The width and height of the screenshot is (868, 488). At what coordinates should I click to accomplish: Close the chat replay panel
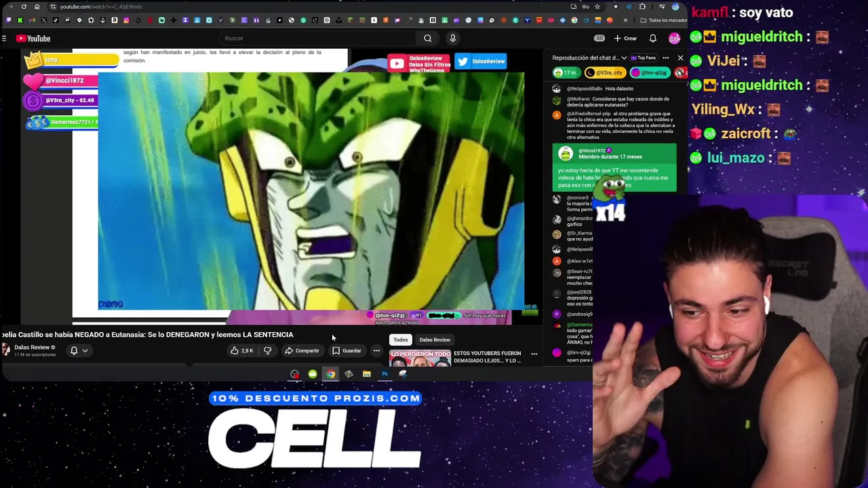pos(680,58)
